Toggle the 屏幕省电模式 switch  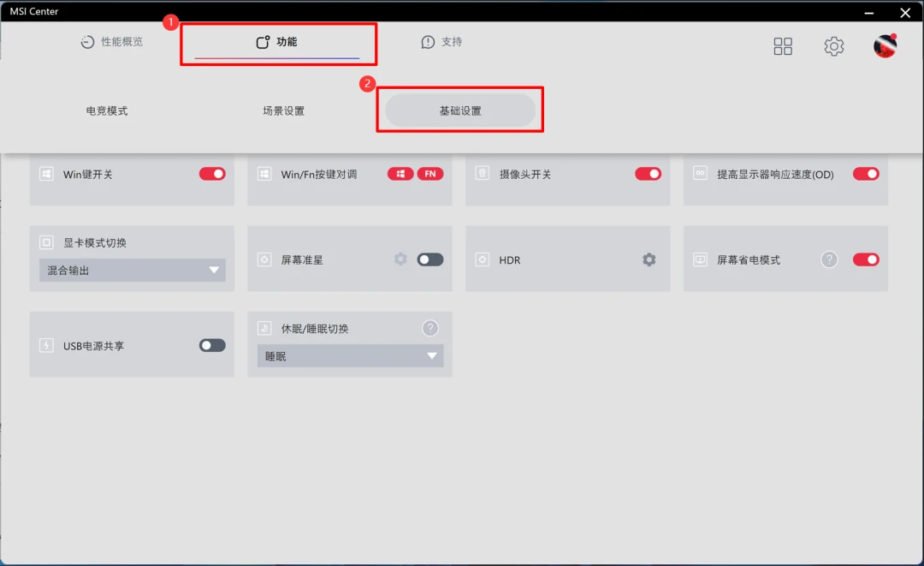pos(866,259)
